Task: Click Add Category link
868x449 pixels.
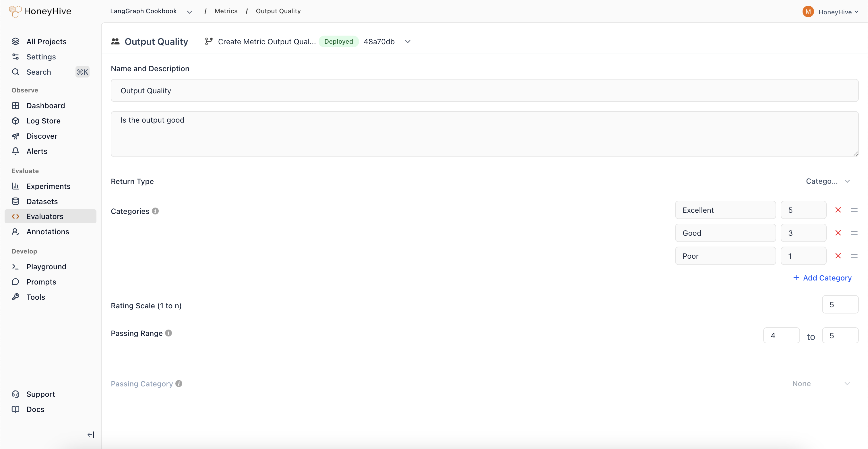Action: point(823,278)
